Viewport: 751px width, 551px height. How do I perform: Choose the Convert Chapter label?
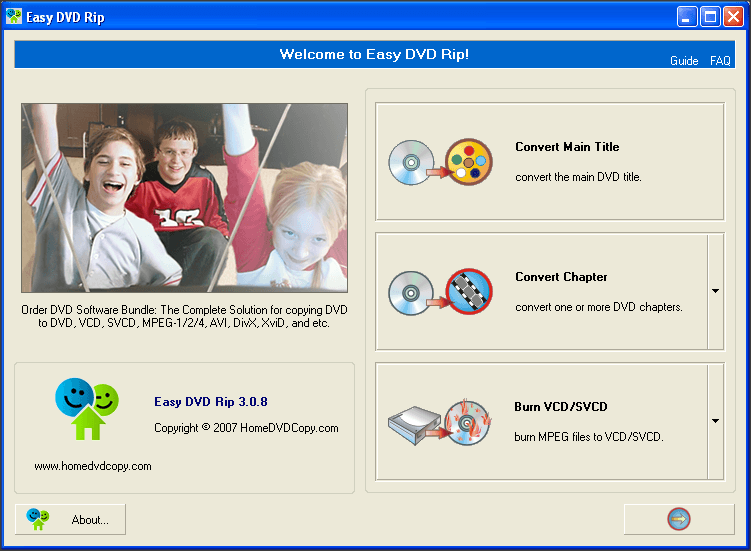561,277
